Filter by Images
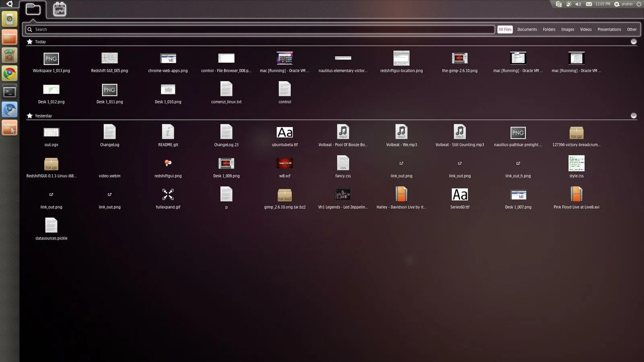Viewport: 644px width, 362px height. click(x=568, y=29)
